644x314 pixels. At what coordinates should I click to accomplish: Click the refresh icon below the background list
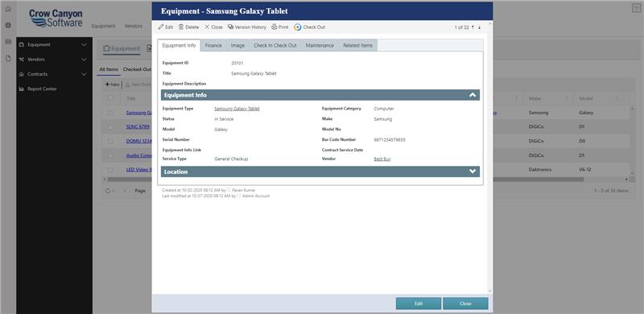tap(108, 191)
